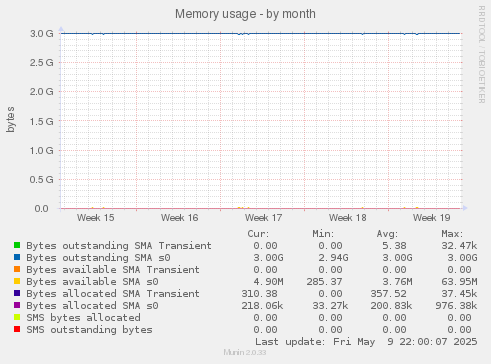
Task: Click the 'SMS outstanding bytes' legend label
Action: 89,330
